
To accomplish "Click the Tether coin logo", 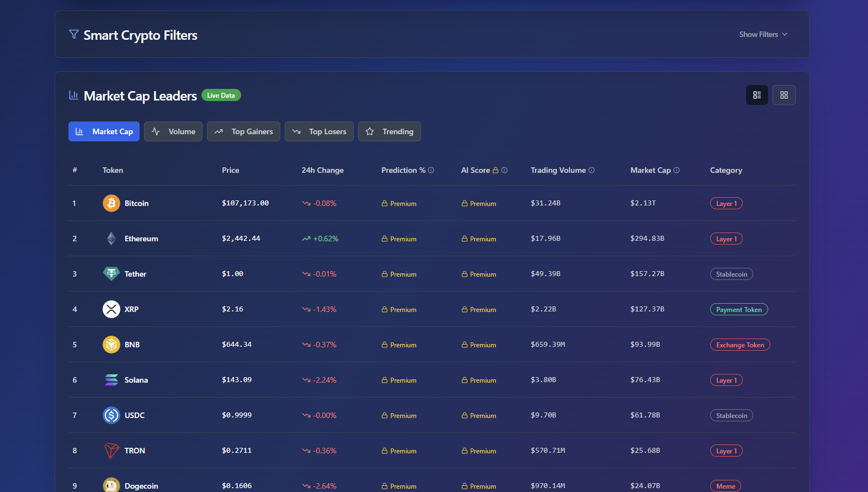I will (x=111, y=274).
